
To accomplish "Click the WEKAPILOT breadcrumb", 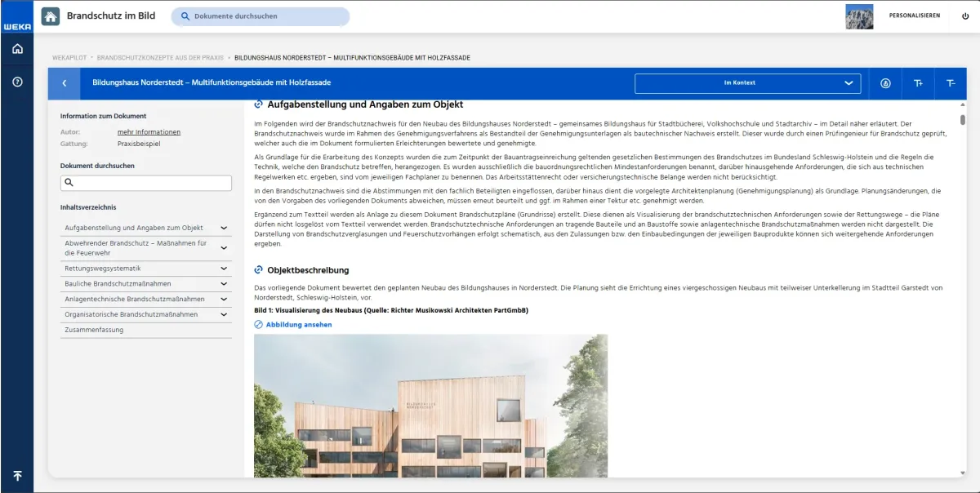I will point(69,58).
